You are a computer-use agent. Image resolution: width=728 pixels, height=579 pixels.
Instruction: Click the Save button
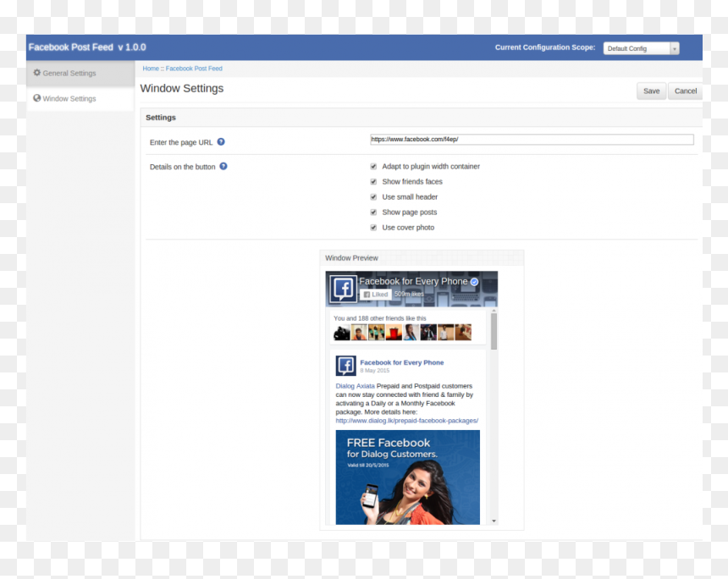[652, 91]
